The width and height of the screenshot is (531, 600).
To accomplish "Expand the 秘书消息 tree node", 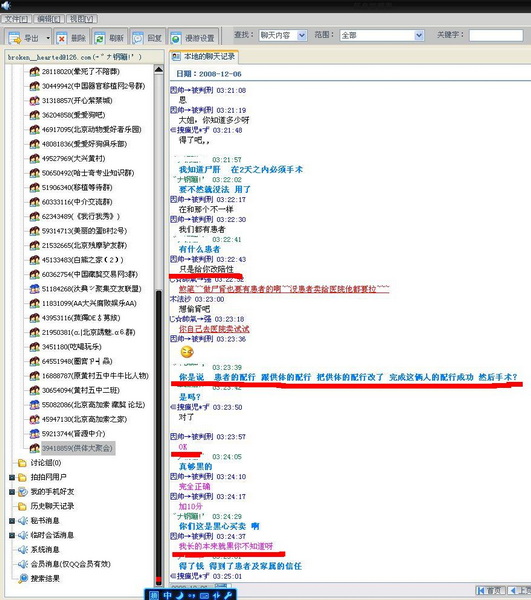I will tap(12, 521).
